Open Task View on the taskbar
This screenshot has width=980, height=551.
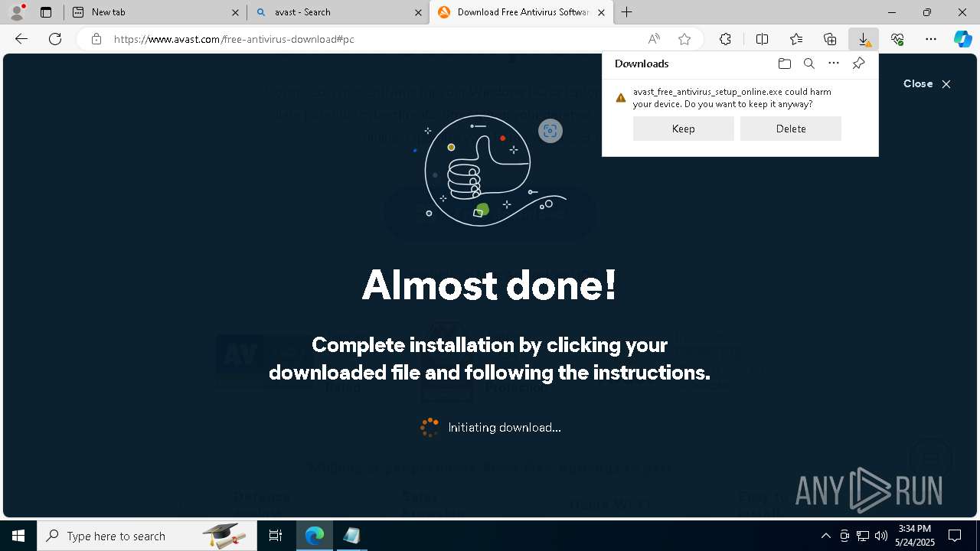point(276,536)
